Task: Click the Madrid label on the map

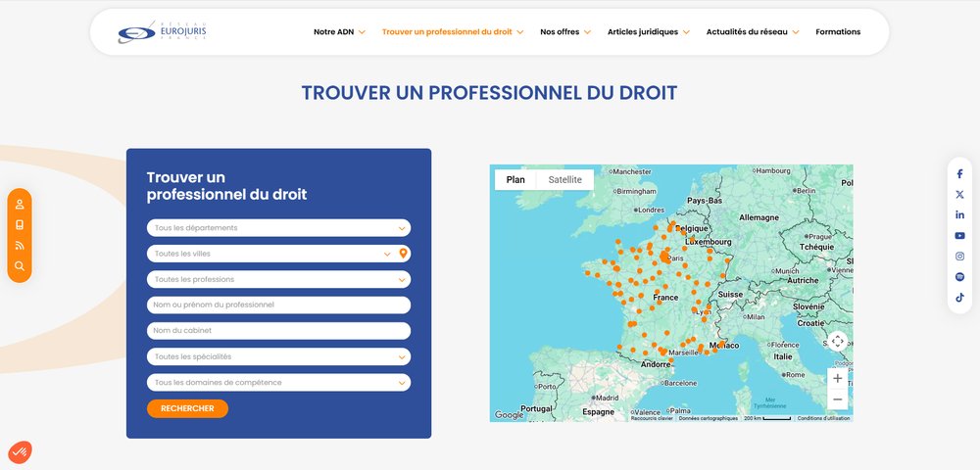Action: click(607, 398)
